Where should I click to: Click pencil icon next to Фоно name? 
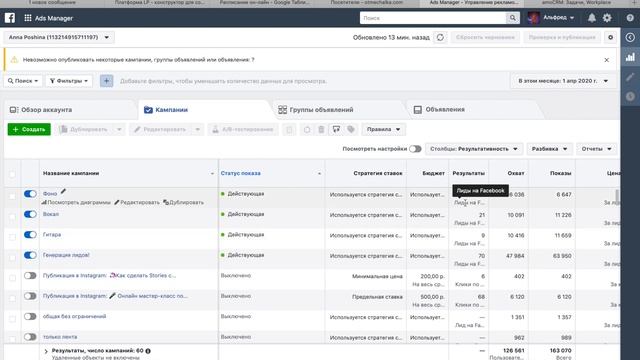[x=63, y=191]
